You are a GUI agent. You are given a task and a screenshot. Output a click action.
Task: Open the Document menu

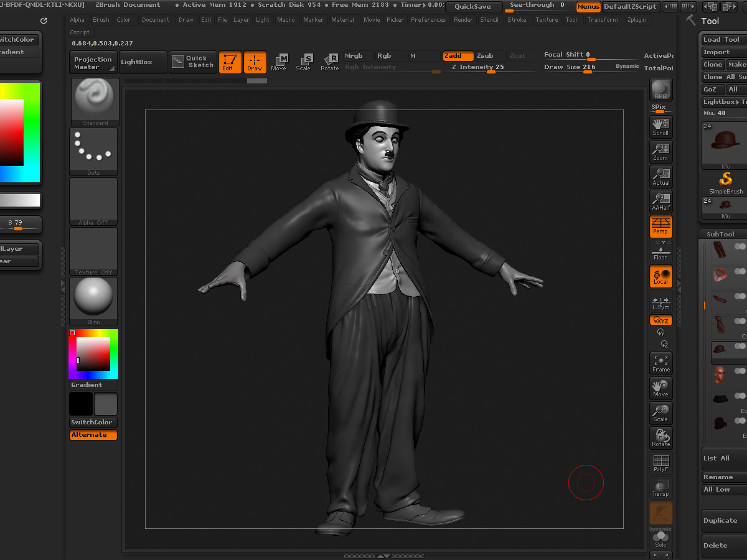pos(155,20)
